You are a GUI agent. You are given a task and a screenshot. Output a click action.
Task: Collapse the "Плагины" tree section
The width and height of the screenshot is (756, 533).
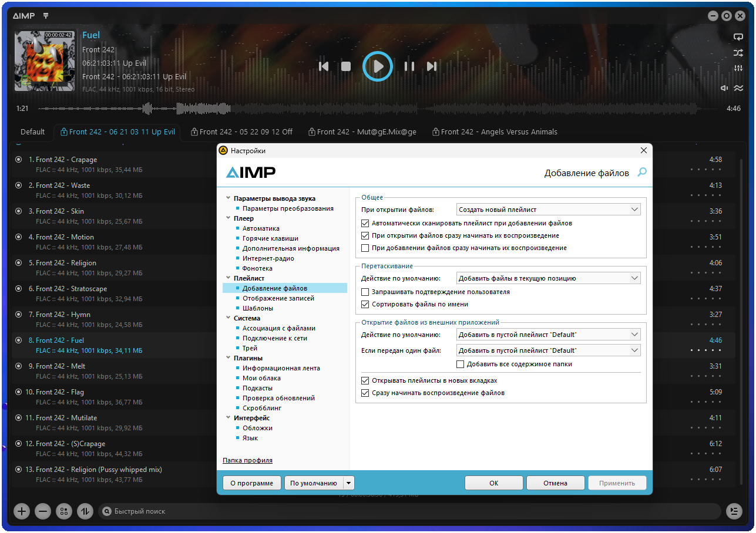tap(228, 358)
